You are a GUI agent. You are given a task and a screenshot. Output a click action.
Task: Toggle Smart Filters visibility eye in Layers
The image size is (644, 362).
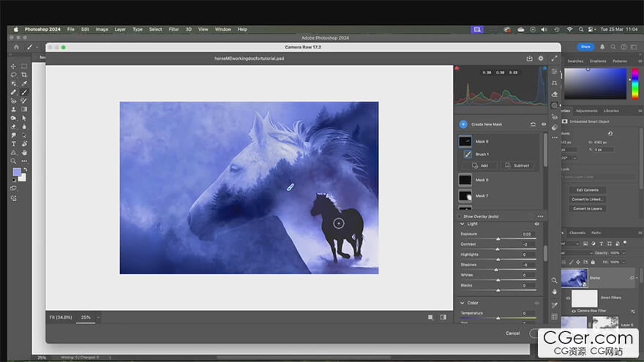point(568,298)
